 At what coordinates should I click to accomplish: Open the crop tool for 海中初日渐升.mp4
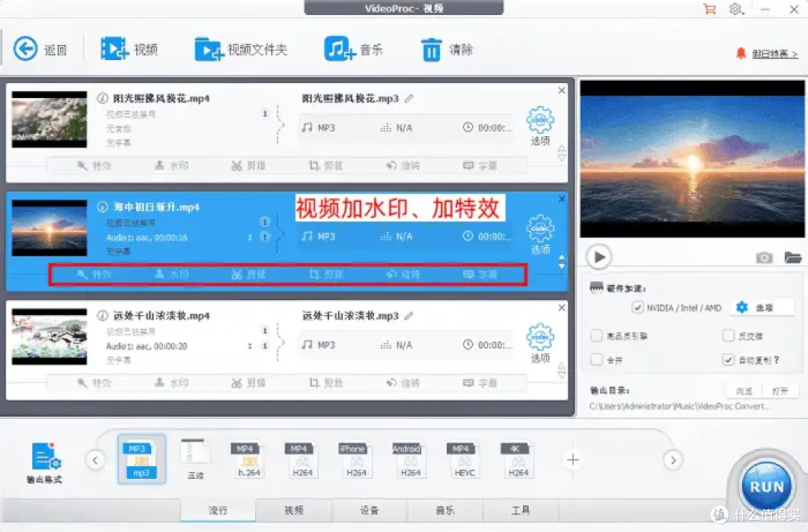325,275
